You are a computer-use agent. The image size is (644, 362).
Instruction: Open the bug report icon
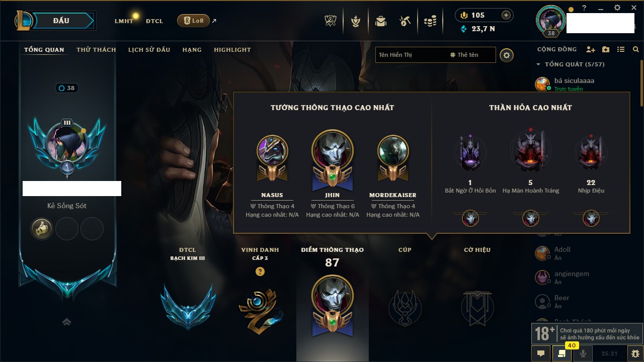[x=634, y=353]
